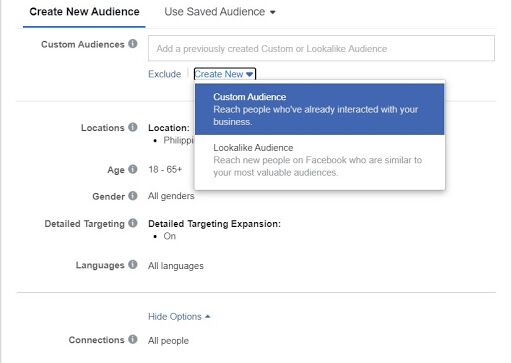Click the On value under Targeting Expansion
Image resolution: width=512 pixels, height=363 pixels.
169,236
